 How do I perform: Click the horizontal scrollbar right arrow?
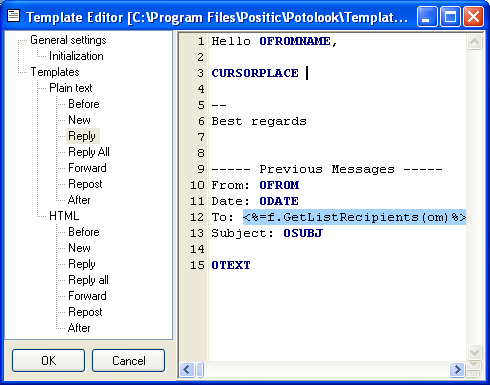pyautogui.click(x=457, y=369)
